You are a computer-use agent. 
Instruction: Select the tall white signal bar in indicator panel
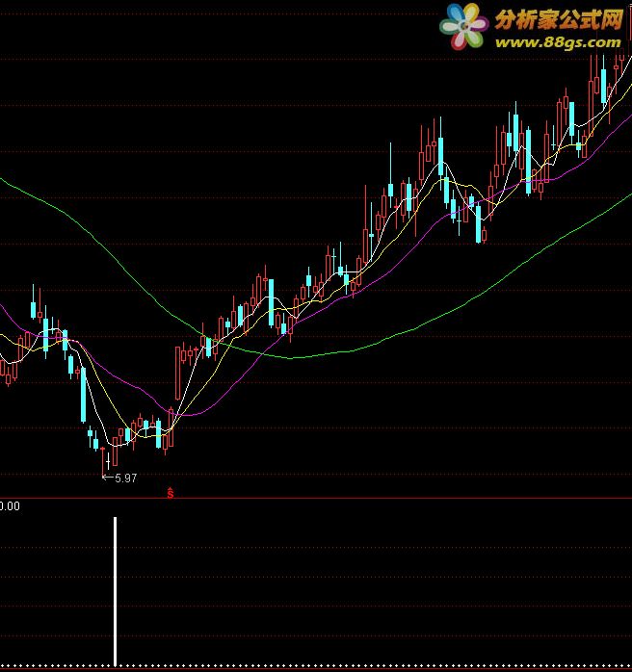115,592
